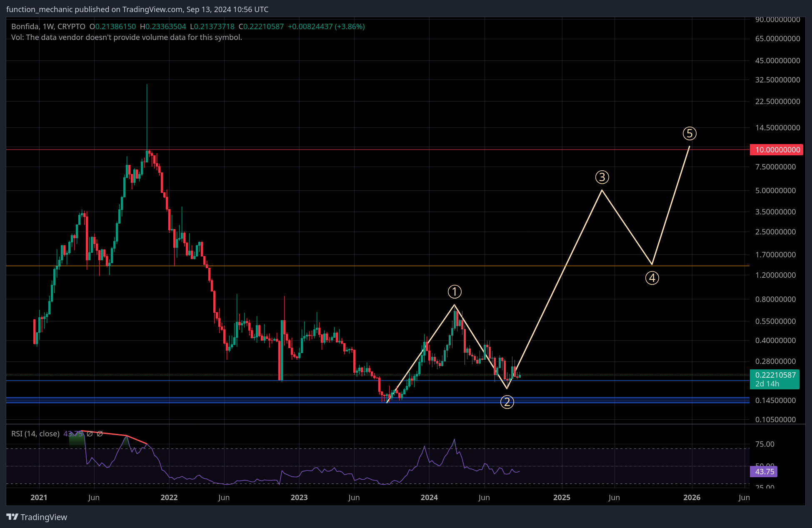Click the 2021 time axis label

(39, 498)
